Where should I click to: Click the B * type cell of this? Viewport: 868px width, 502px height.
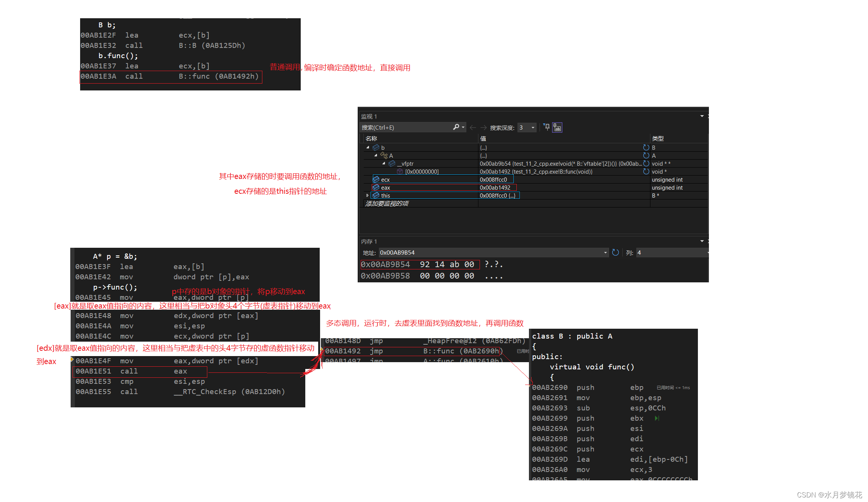click(x=655, y=195)
